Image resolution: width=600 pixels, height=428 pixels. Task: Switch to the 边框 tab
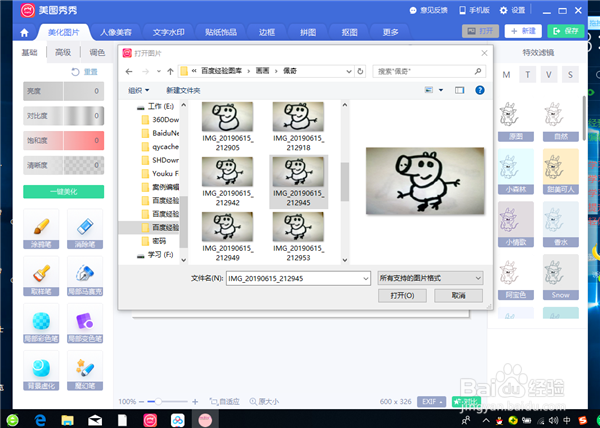pos(267,33)
